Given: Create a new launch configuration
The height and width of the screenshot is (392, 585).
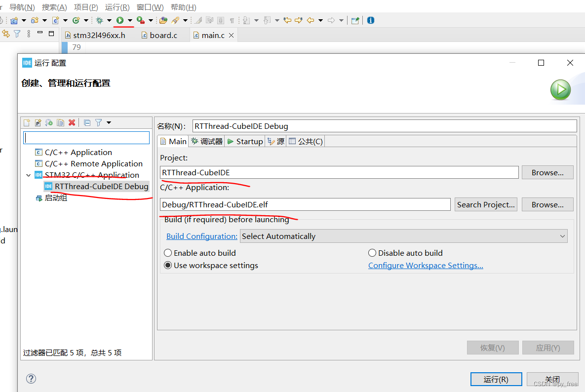Looking at the screenshot, I should (x=27, y=123).
